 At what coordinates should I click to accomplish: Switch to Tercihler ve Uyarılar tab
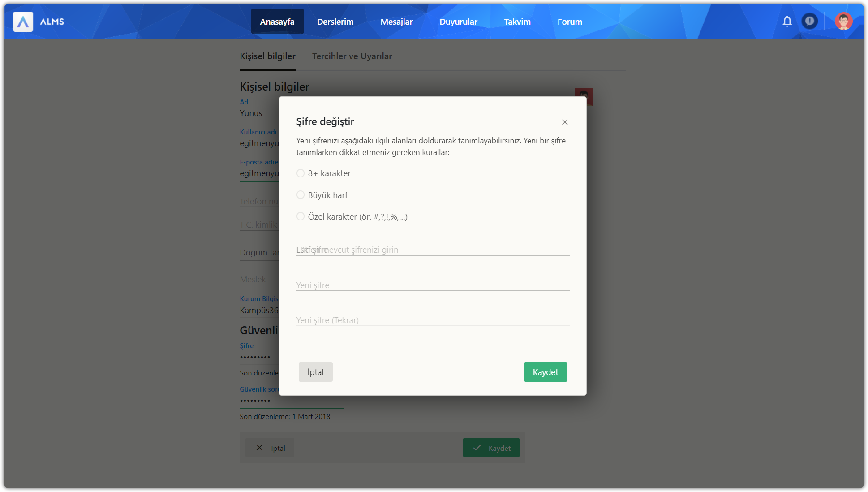click(x=352, y=56)
